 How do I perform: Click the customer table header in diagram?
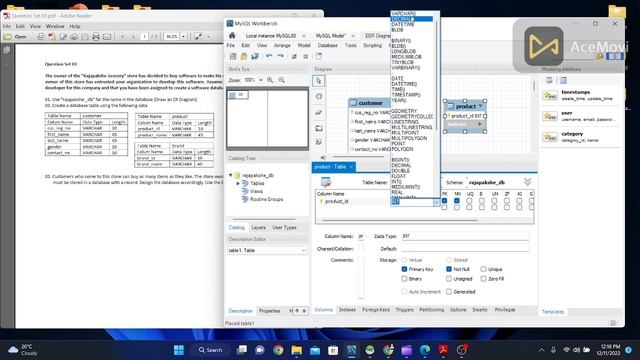370,103
